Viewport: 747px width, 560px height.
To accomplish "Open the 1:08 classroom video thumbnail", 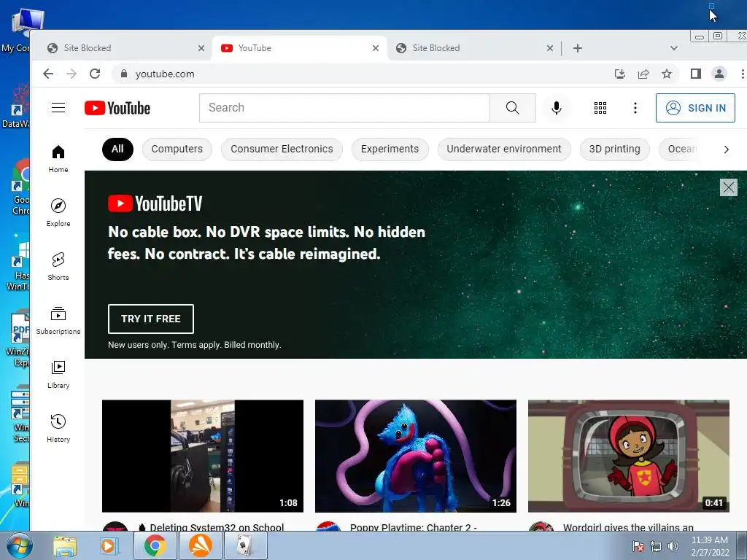I will 203,456.
